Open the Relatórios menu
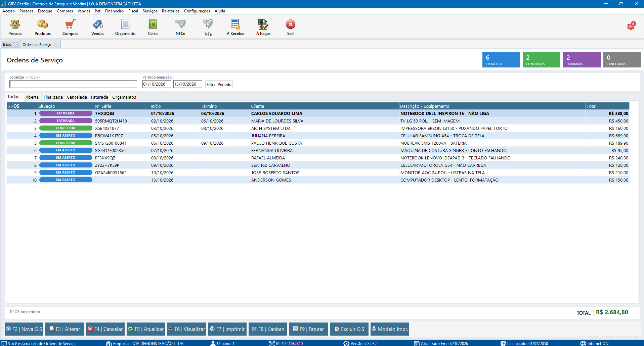Image resolution: width=644 pixels, height=346 pixels. click(171, 11)
